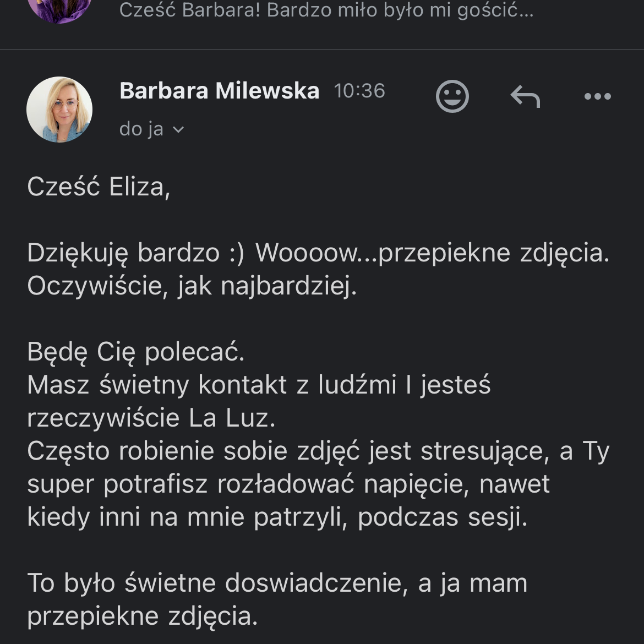Tap the "do ja" recipient label

[x=141, y=129]
